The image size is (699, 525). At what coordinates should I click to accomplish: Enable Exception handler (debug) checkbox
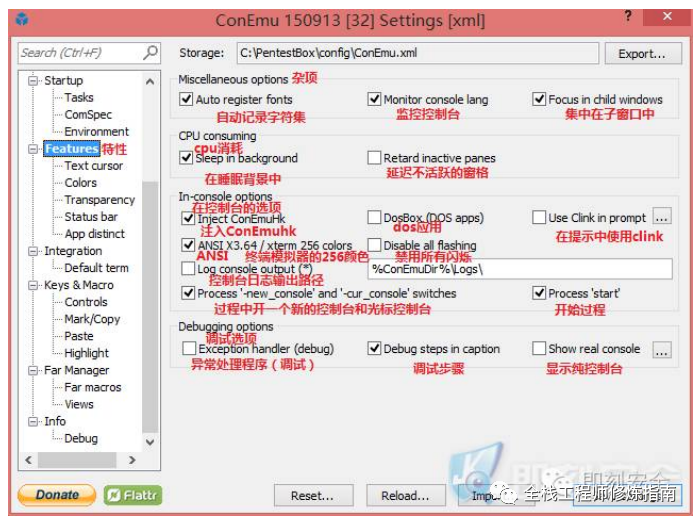(189, 349)
